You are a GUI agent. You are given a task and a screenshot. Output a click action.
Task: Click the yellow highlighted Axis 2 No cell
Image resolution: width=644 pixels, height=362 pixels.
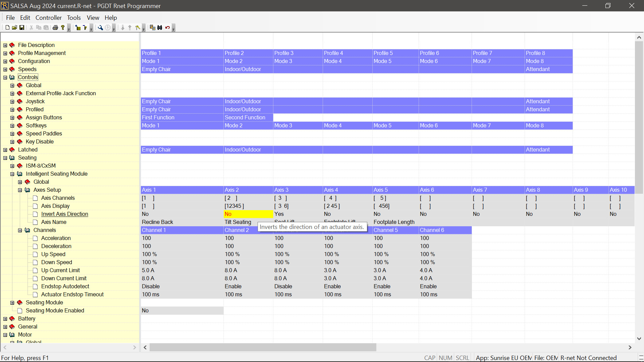coord(248,214)
